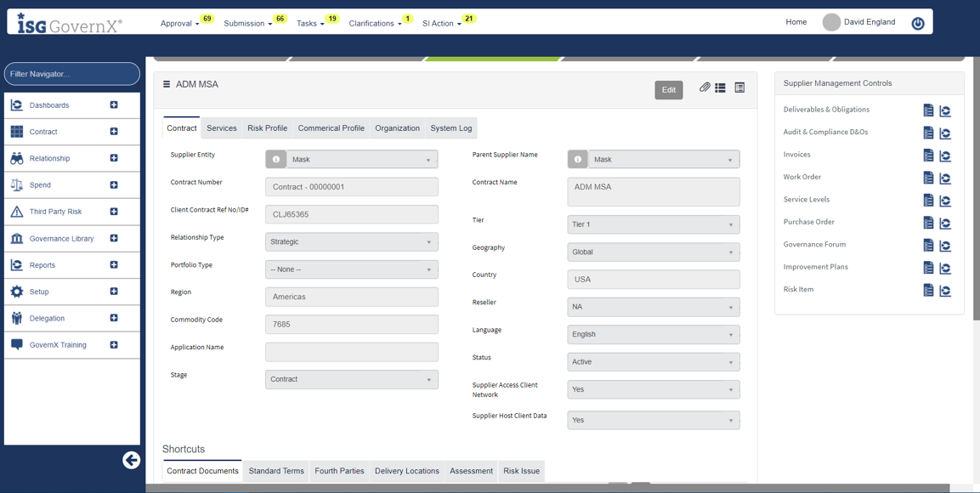Open the Fourth Parties shortcut tab
The width and height of the screenshot is (980, 493).
339,471
